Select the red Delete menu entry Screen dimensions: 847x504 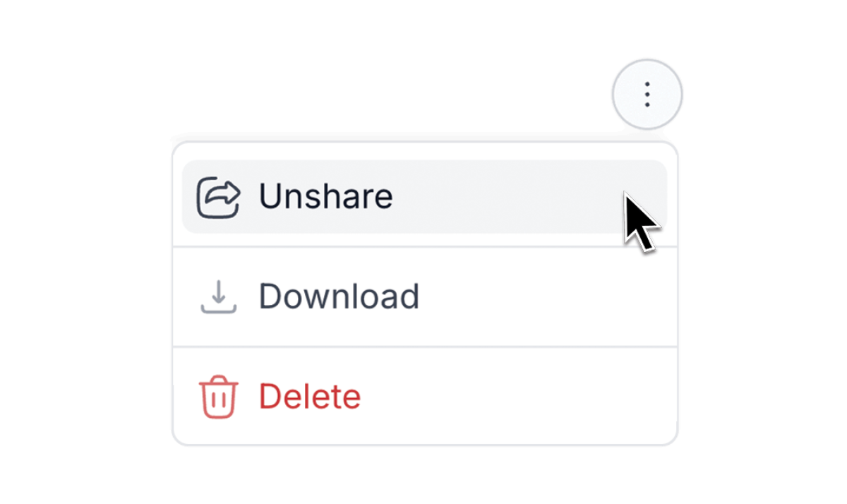(424, 396)
